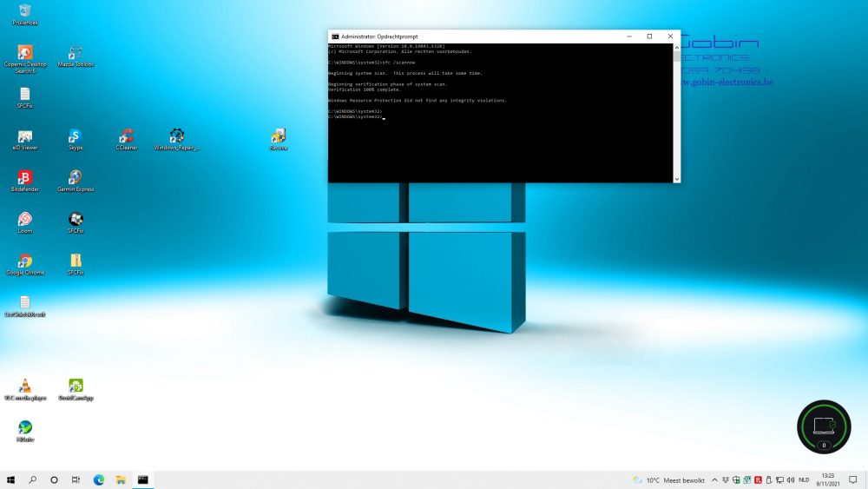This screenshot has height=489, width=868.
Task: Open the Bitdefender desktop shortcut
Action: pyautogui.click(x=25, y=178)
